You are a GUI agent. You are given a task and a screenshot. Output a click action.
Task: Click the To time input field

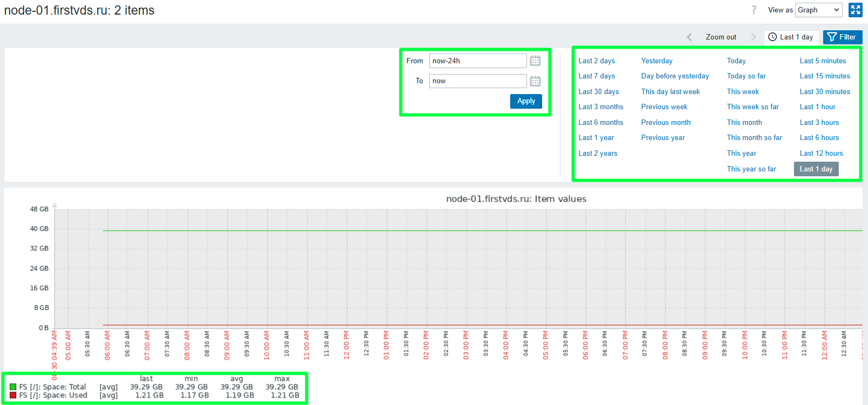click(478, 81)
